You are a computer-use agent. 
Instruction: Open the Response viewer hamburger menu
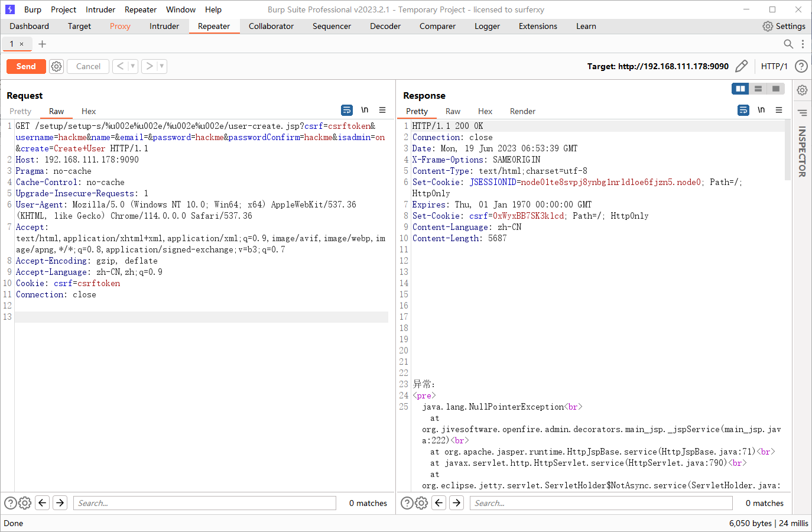pyautogui.click(x=779, y=110)
